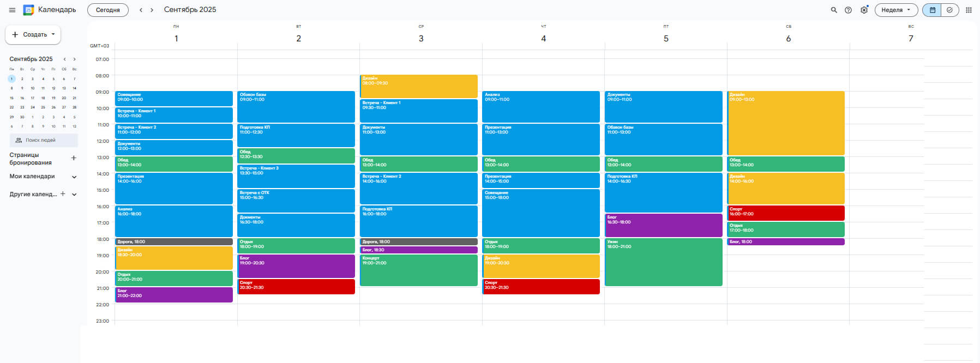The width and height of the screenshot is (980, 363).
Task: Open Monday Анализ 16:00–18:00 event
Action: tap(174, 221)
